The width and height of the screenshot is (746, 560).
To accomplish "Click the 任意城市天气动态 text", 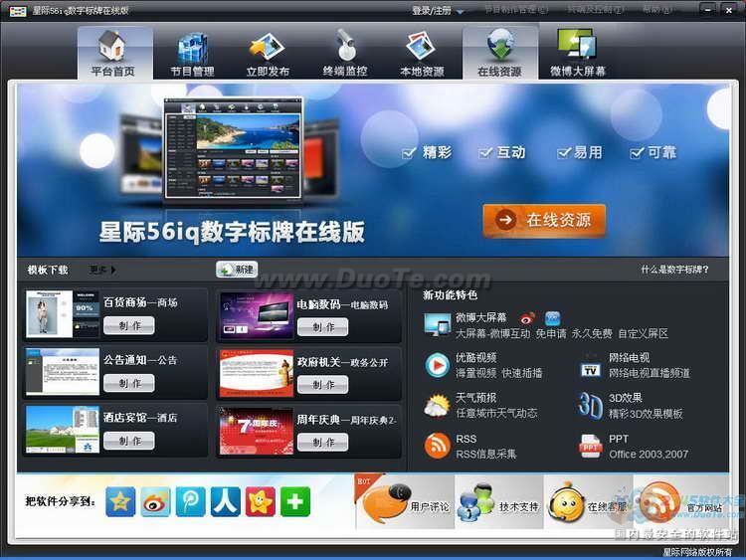I will point(496,413).
